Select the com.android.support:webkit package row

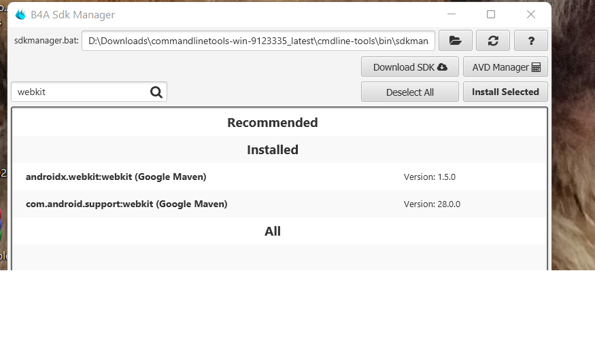tap(126, 204)
